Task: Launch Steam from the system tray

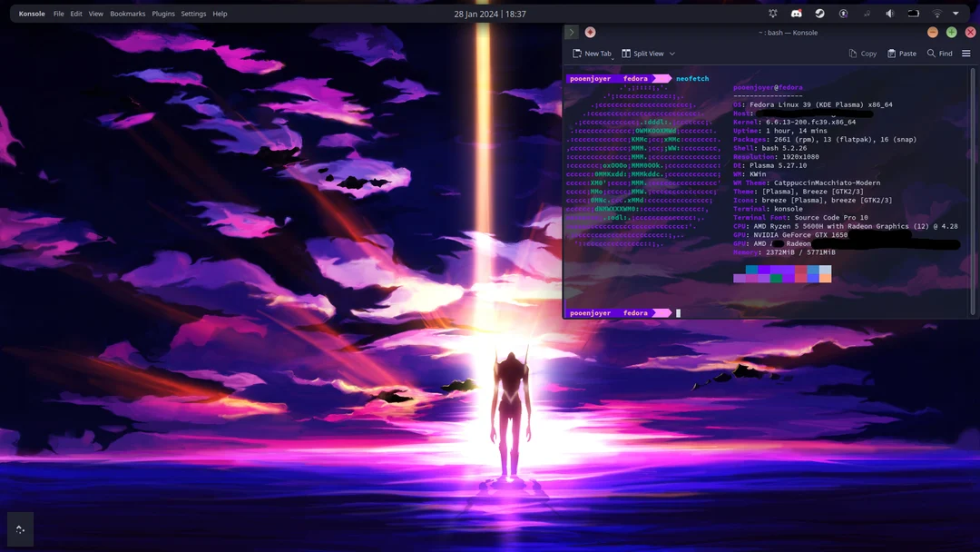Action: (x=820, y=14)
